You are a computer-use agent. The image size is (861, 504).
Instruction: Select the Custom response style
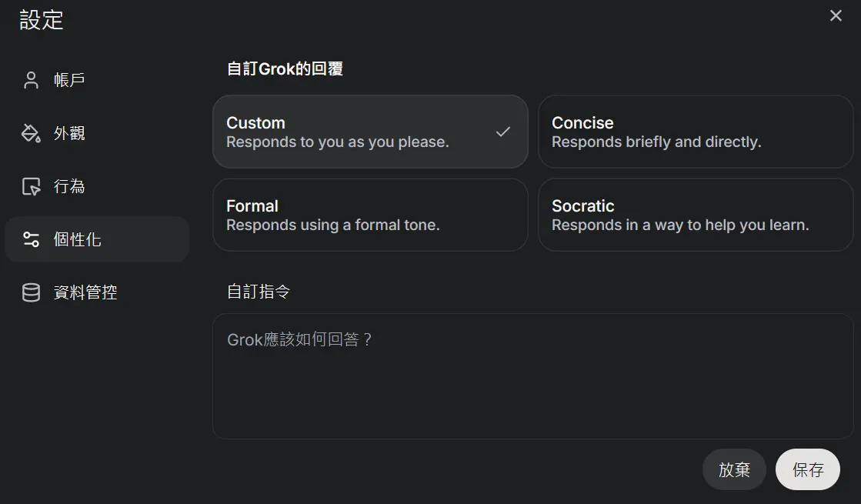click(x=370, y=132)
